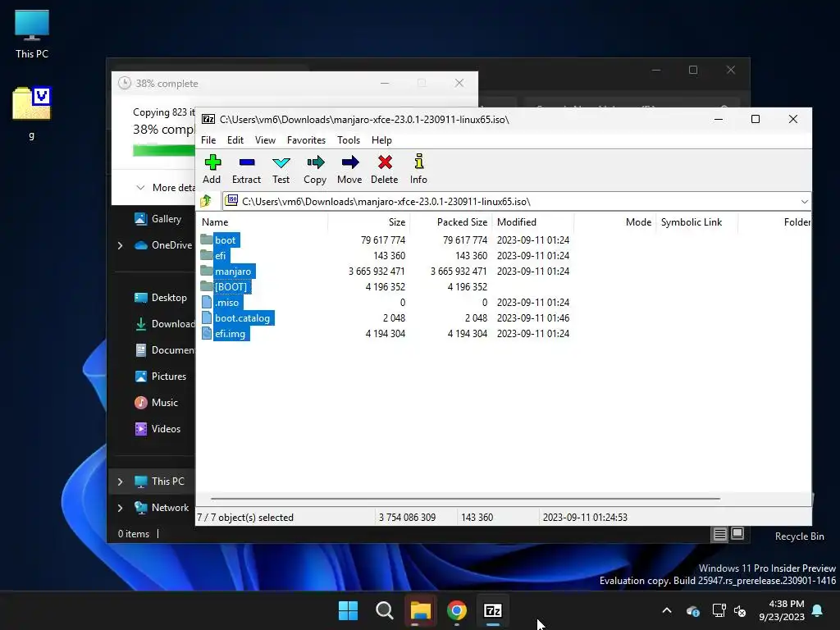This screenshot has width=840, height=630.
Task: Open the Info properties icon
Action: tap(418, 169)
